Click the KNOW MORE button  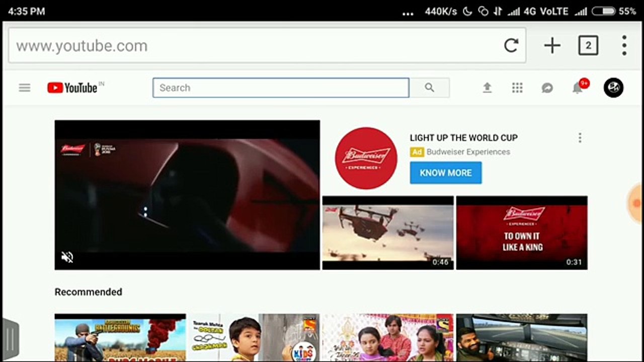[x=446, y=172]
